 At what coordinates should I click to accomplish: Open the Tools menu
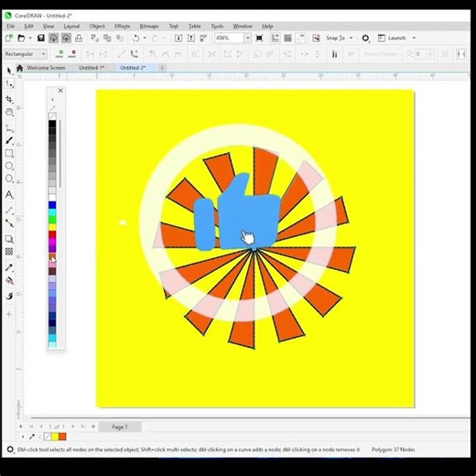(217, 27)
